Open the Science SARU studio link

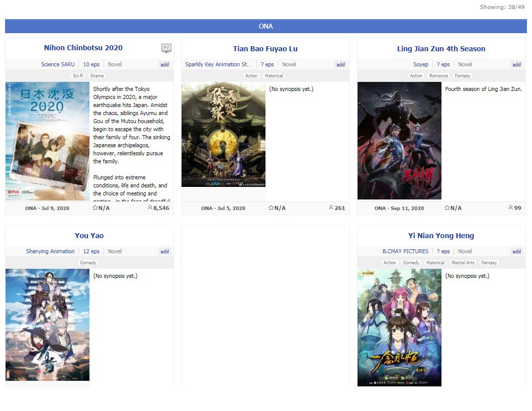[x=58, y=64]
